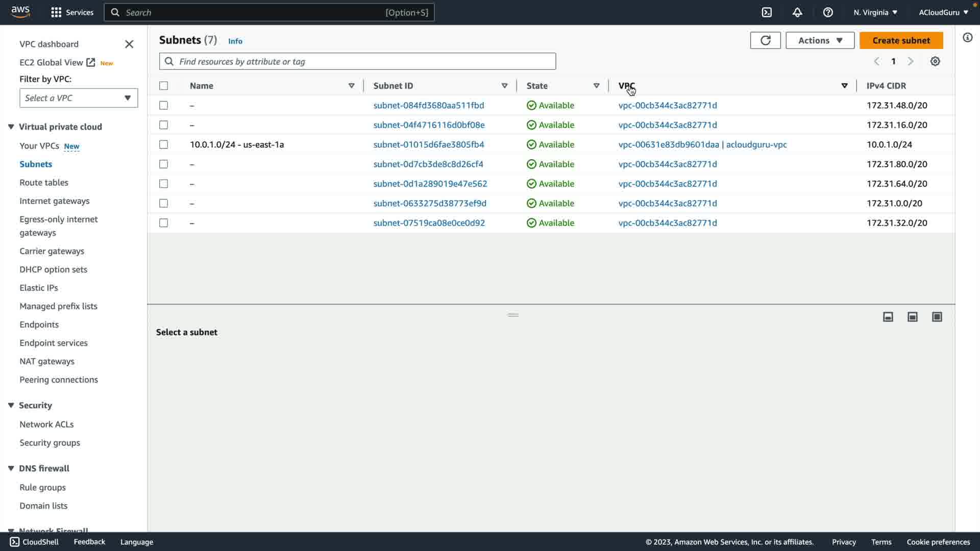The height and width of the screenshot is (551, 980).
Task: Check the select-all subnets checkbox
Action: click(x=163, y=86)
